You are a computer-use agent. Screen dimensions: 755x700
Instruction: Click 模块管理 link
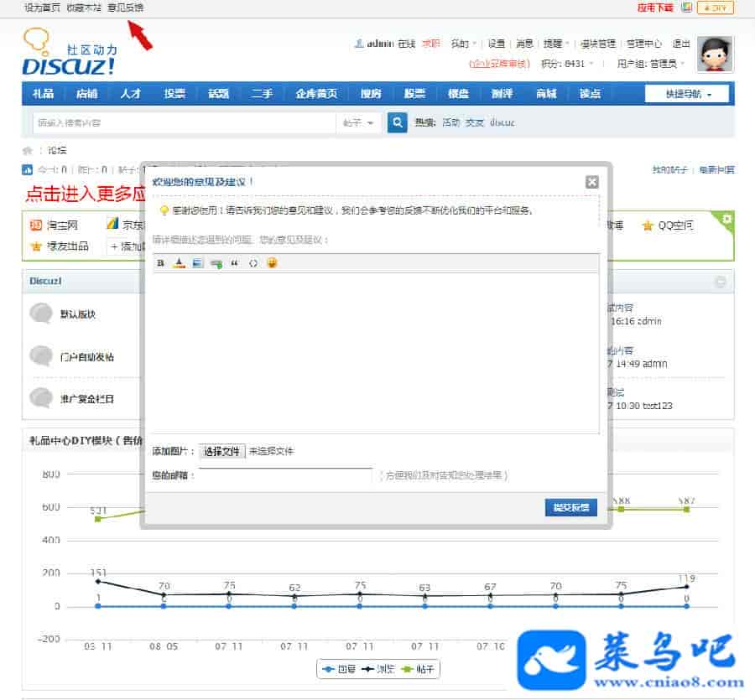[598, 44]
